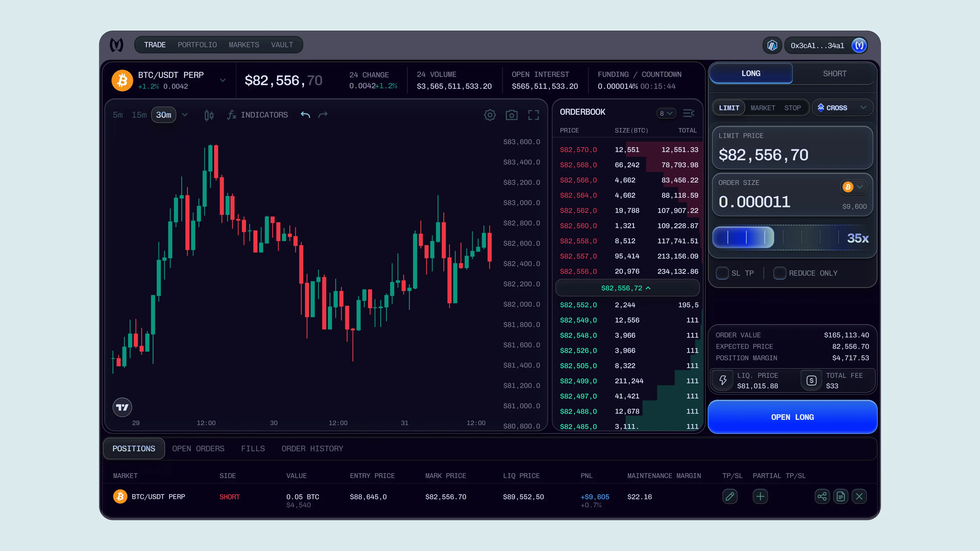Switch to the SHORT side
This screenshot has height=551, width=980.
(x=835, y=73)
